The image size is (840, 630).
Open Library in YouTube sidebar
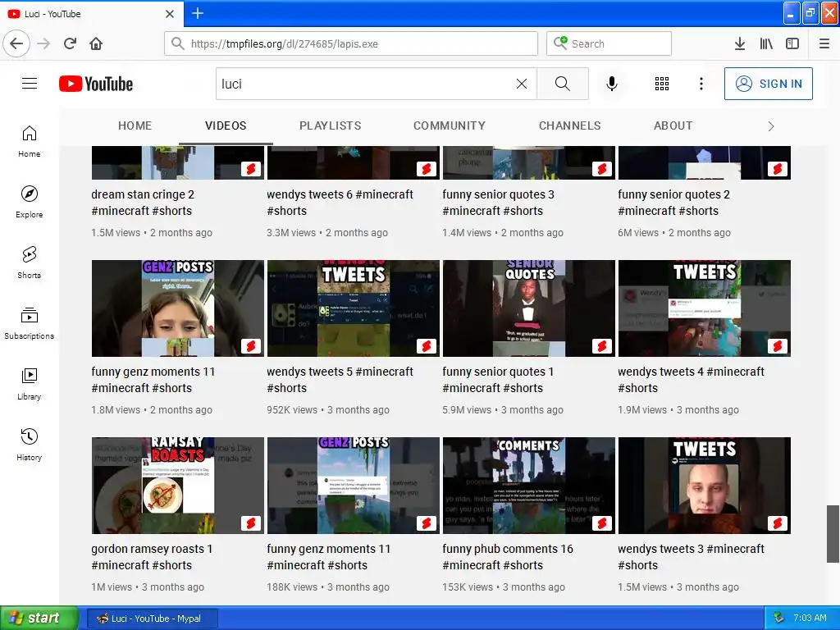(x=30, y=384)
